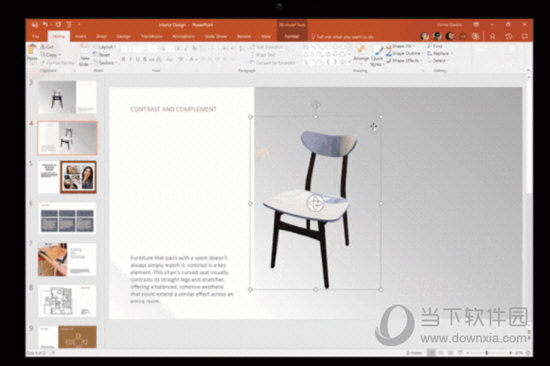Click the Format Painter button
The image size is (550, 366).
point(58,62)
